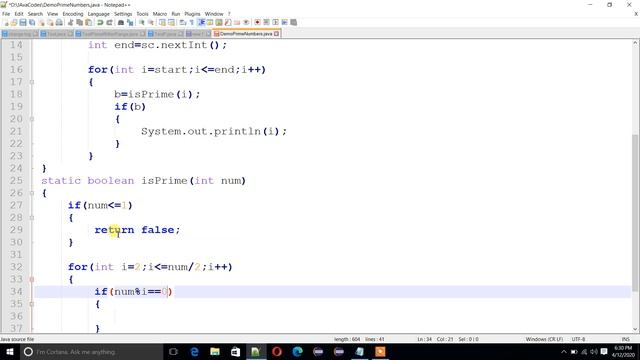Collapse fold marker at line 20
The image size is (640, 360).
pyautogui.click(x=32, y=119)
